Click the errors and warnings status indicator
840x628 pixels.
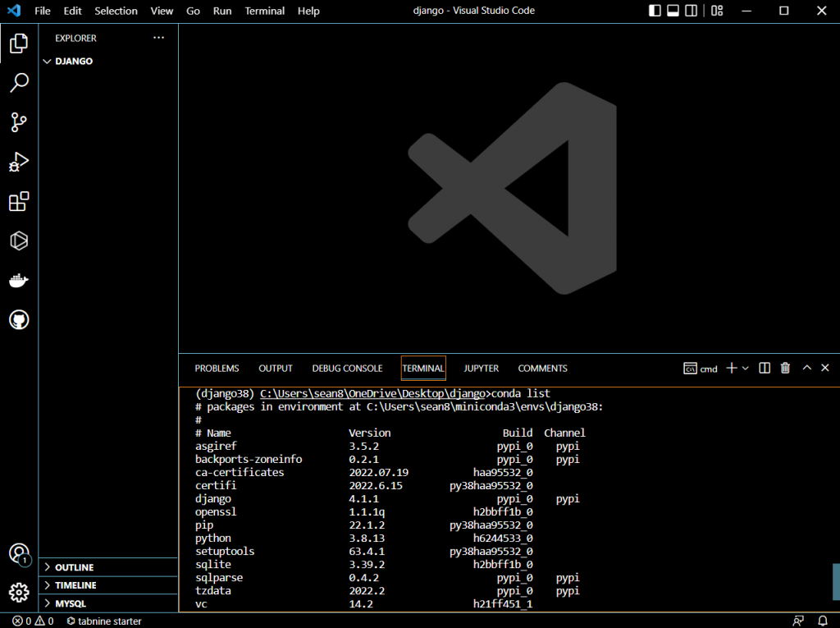[33, 621]
